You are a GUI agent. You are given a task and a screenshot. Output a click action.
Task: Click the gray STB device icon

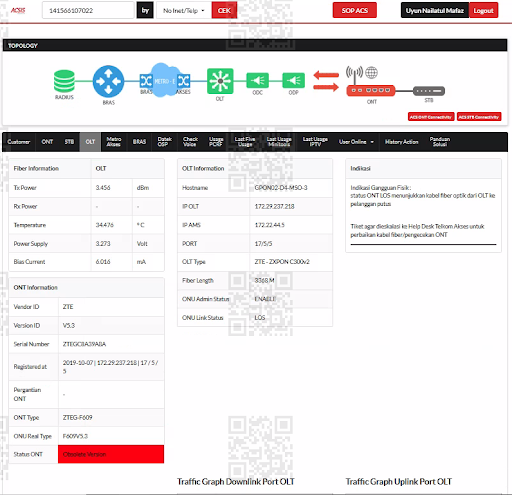point(429,91)
